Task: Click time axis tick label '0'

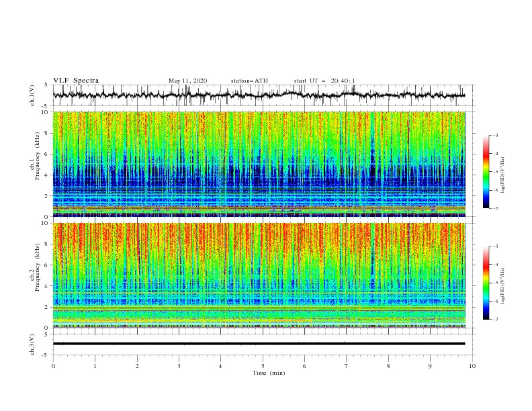Action: [53, 366]
